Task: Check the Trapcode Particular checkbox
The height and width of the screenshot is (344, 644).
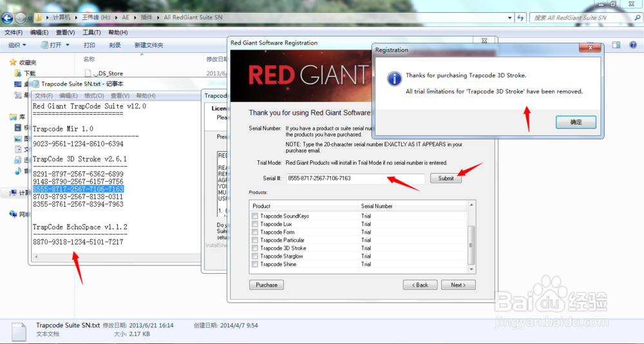Action: click(x=255, y=240)
